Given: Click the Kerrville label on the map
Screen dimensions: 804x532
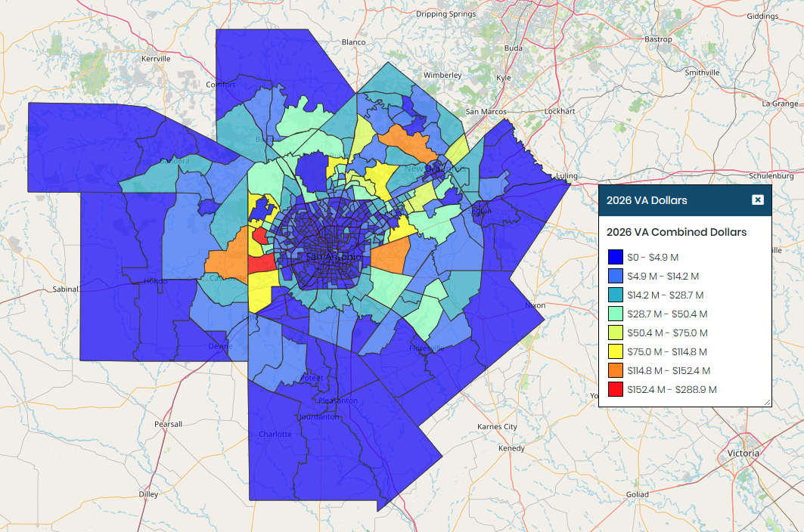Looking at the screenshot, I should (156, 58).
